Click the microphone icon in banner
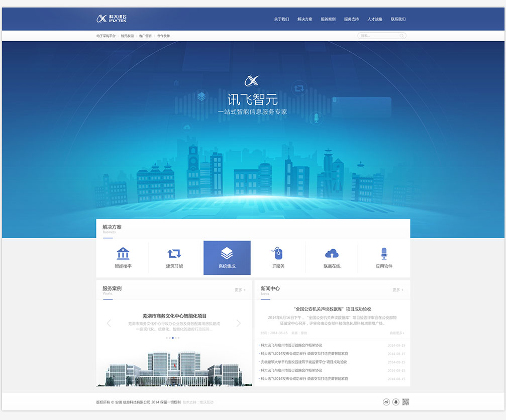This screenshot has width=506, height=420. [316, 118]
